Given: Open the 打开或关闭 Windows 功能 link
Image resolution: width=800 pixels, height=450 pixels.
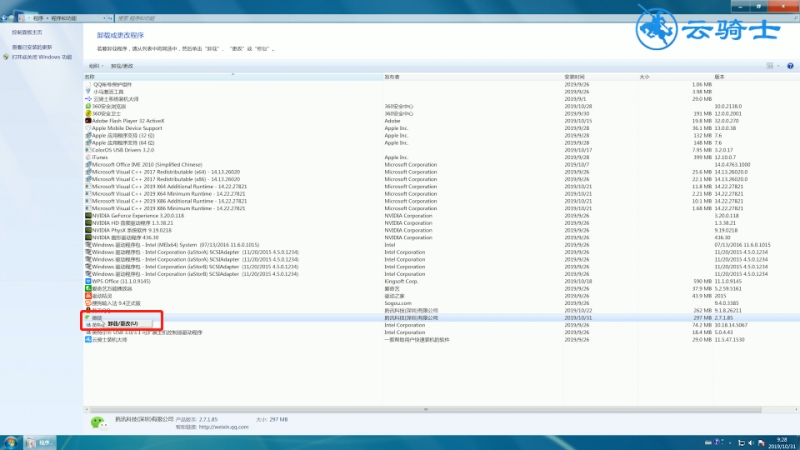Looking at the screenshot, I should (42, 57).
